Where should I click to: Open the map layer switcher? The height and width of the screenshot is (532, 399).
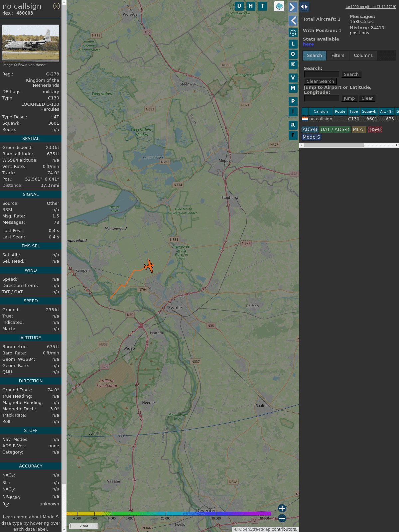pyautogui.click(x=279, y=6)
